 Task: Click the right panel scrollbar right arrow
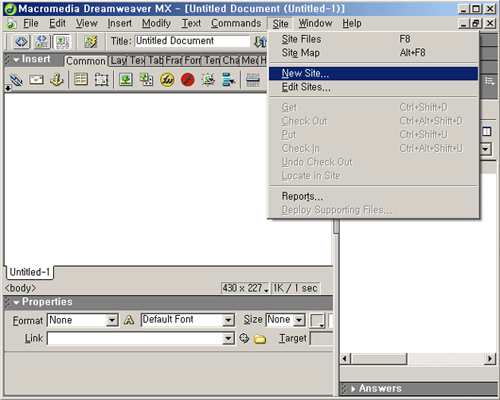click(490, 359)
